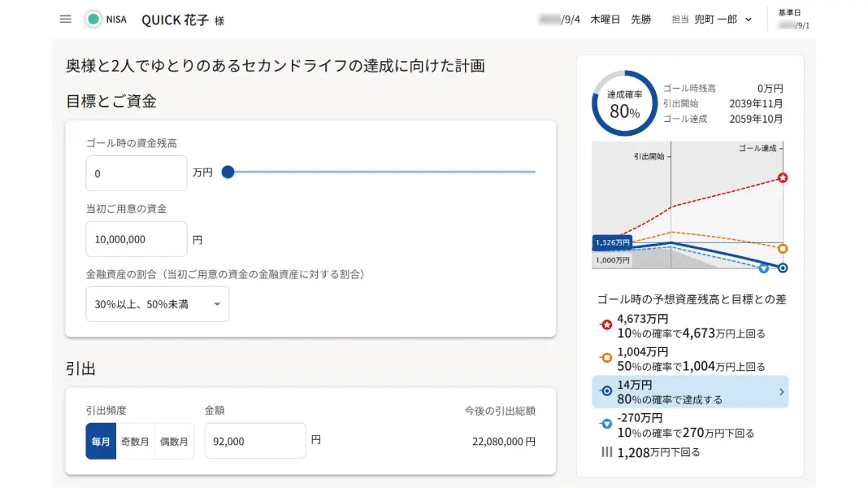Open the 金融資産の割合 dropdown showing 30%以上、50%未満
Screen dimensions: 868x488
point(157,304)
